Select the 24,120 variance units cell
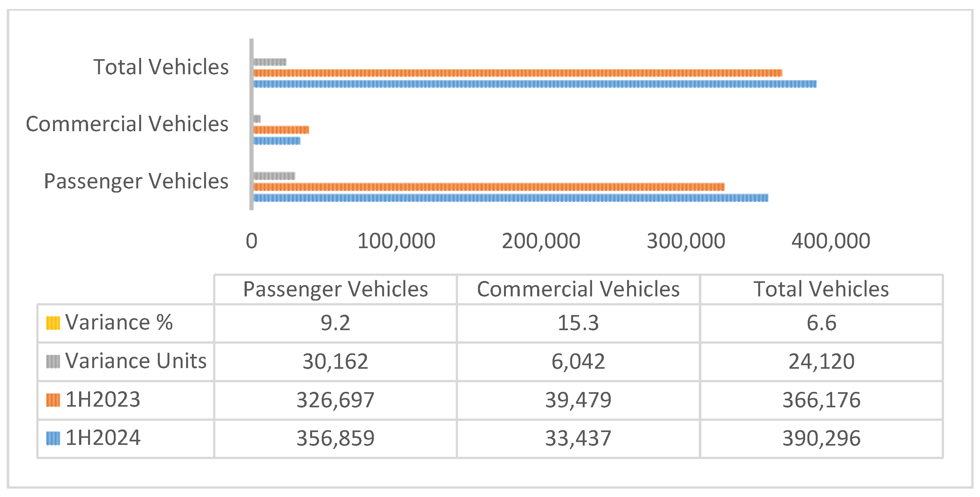The height and width of the screenshot is (497, 980). (x=821, y=362)
